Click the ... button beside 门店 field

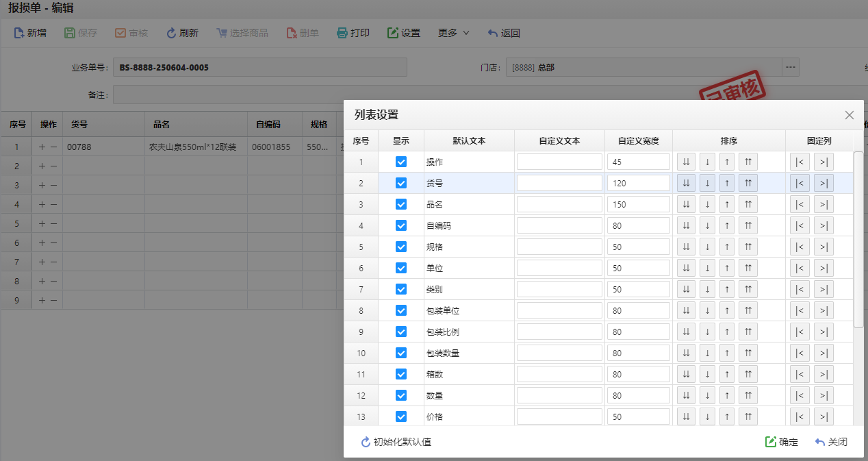click(791, 67)
